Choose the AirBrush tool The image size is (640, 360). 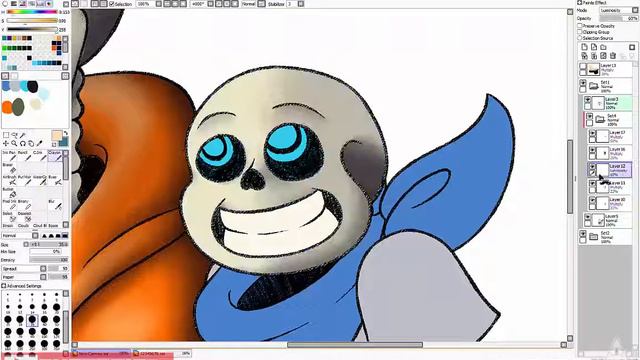pyautogui.click(x=9, y=180)
